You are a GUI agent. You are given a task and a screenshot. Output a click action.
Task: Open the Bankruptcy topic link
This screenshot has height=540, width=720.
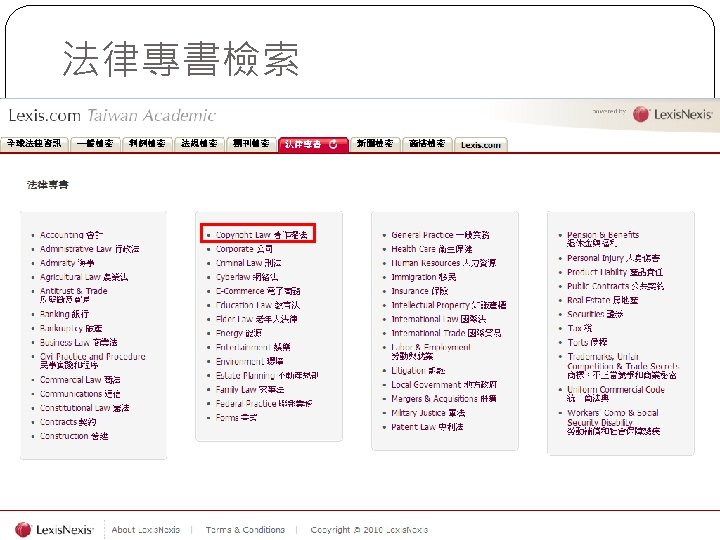tap(71, 328)
